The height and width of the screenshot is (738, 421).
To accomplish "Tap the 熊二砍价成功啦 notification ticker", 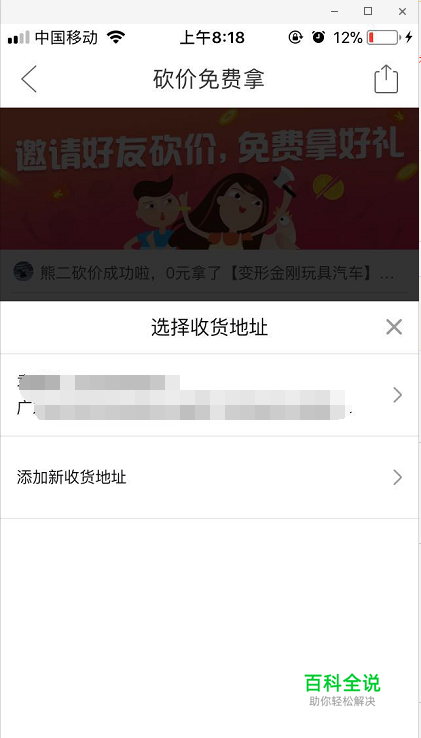I will [x=209, y=273].
